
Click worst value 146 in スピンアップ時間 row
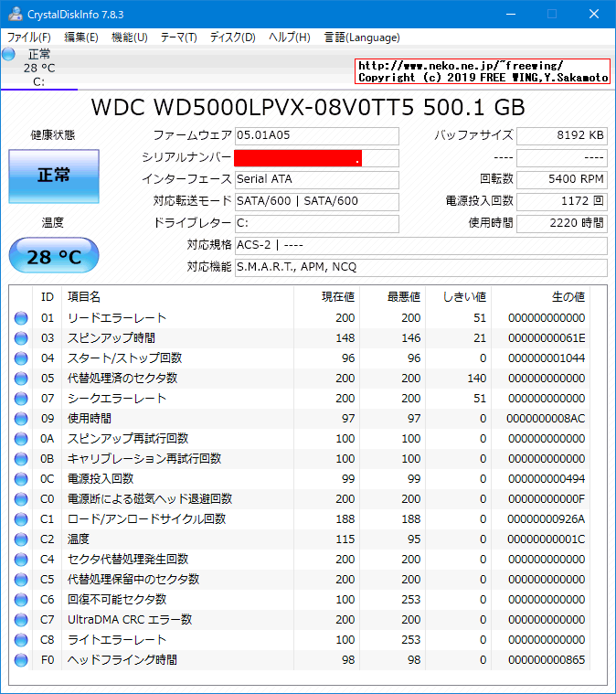click(411, 338)
